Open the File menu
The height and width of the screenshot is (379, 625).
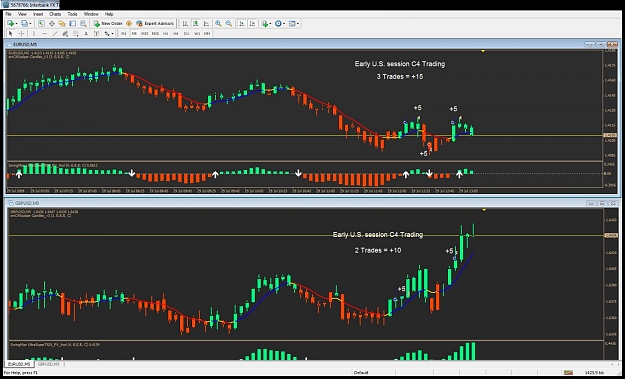click(8, 14)
